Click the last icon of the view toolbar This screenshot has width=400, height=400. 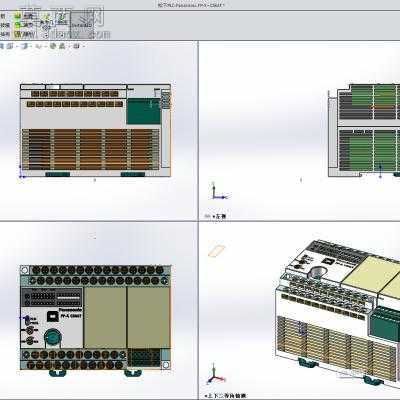(76, 46)
